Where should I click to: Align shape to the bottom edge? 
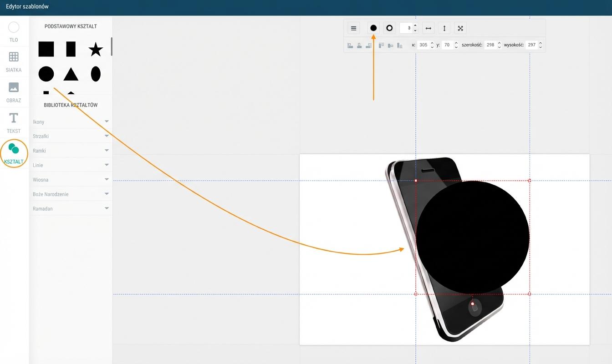[400, 45]
